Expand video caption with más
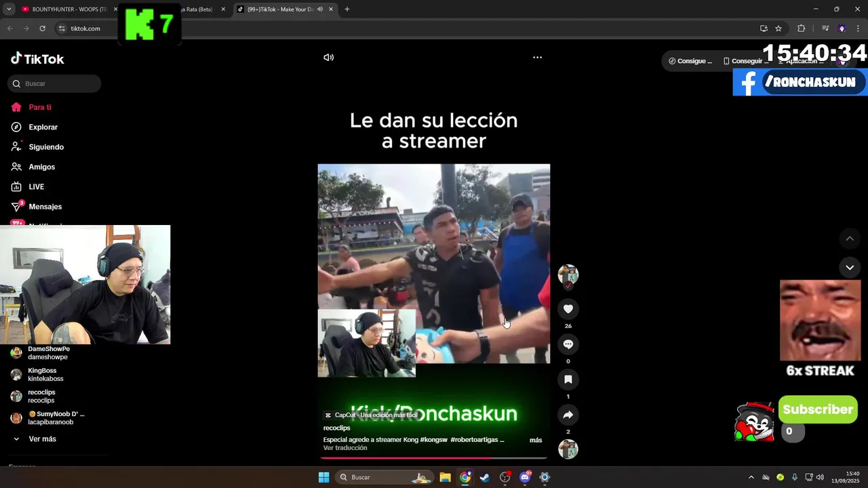The height and width of the screenshot is (488, 868). click(x=536, y=440)
